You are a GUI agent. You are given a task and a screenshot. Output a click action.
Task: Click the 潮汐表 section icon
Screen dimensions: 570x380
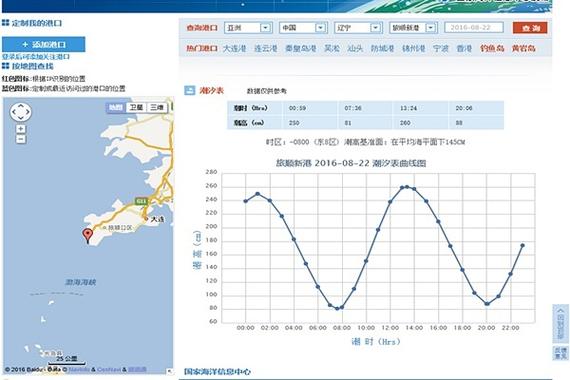coord(190,90)
